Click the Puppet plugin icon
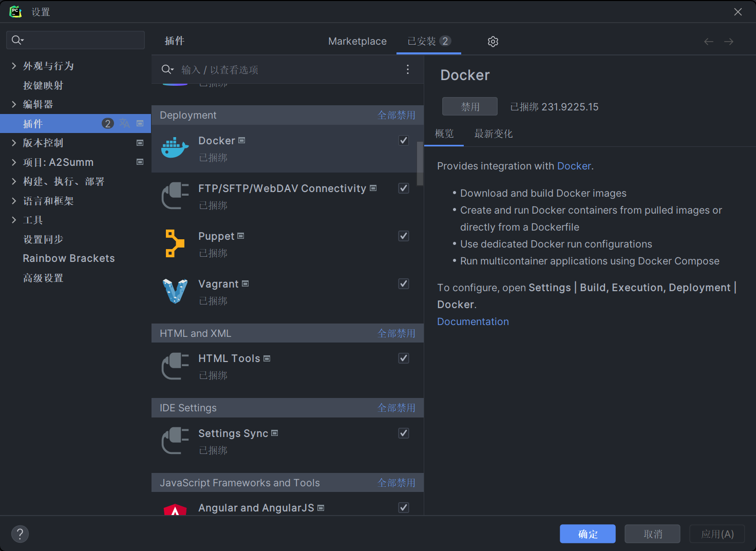 pos(175,243)
